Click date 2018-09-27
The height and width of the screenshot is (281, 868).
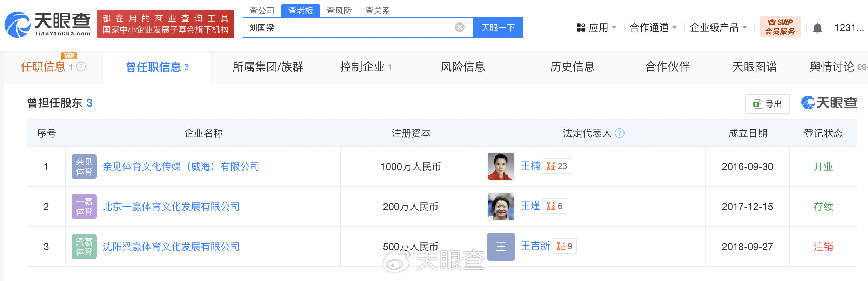[747, 247]
